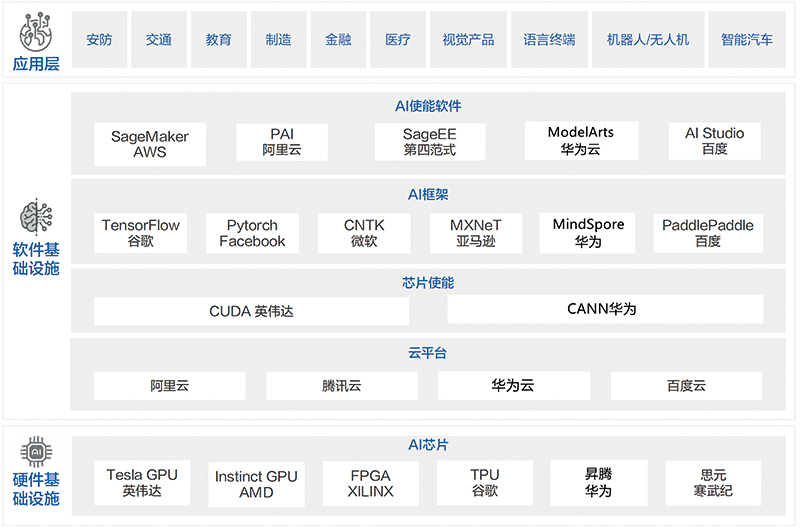Click the 阿里云 cloud platform box
Screen dimensions: 800x530
169,386
